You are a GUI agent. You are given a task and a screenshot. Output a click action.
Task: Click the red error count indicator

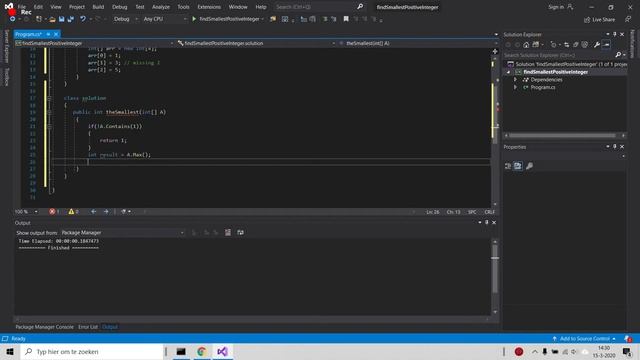(x=54, y=211)
